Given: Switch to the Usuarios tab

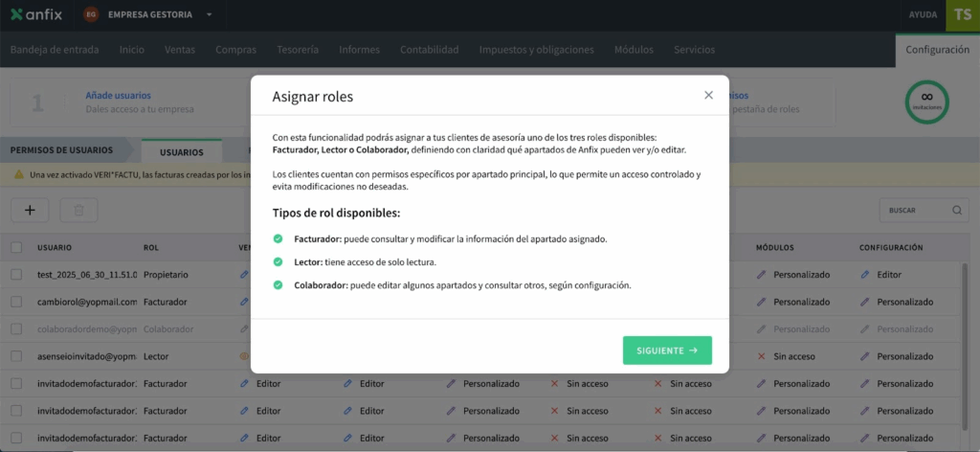Looking at the screenshot, I should tap(181, 151).
